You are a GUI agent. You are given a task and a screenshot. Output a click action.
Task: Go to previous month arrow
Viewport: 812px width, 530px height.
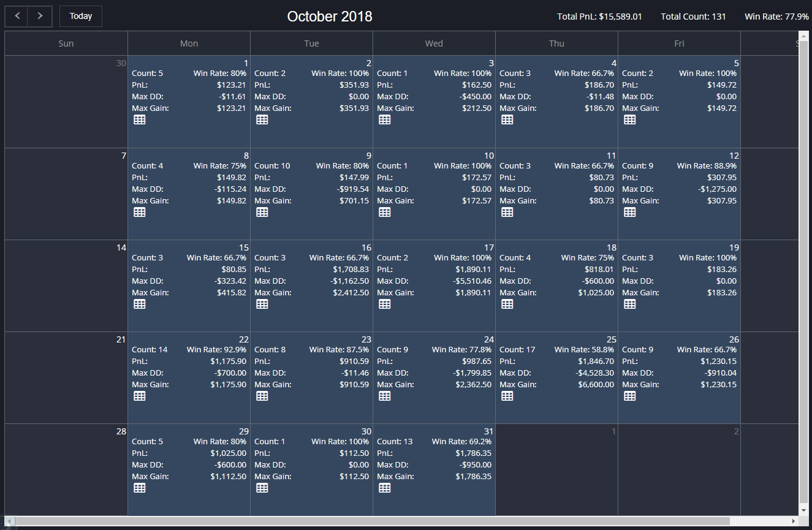tap(17, 16)
